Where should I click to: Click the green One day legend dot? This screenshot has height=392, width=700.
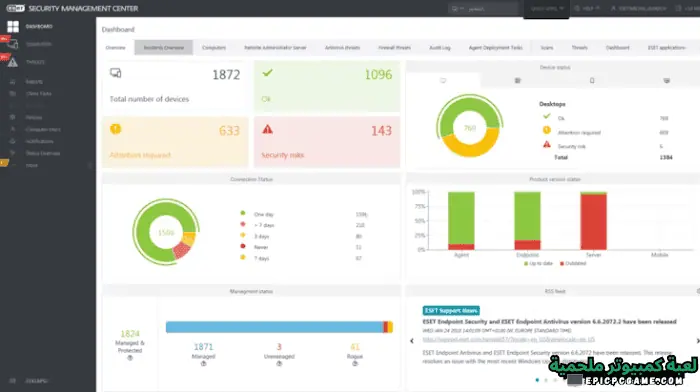tap(243, 213)
